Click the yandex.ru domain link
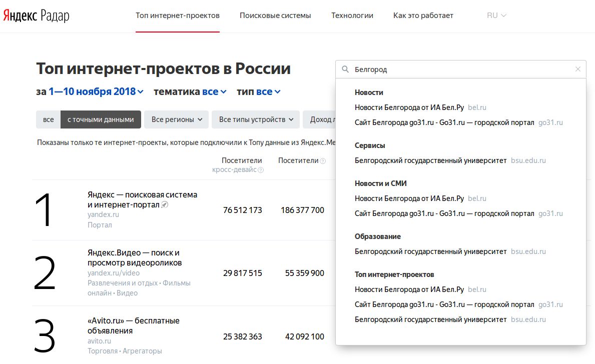The width and height of the screenshot is (595, 364). point(103,214)
